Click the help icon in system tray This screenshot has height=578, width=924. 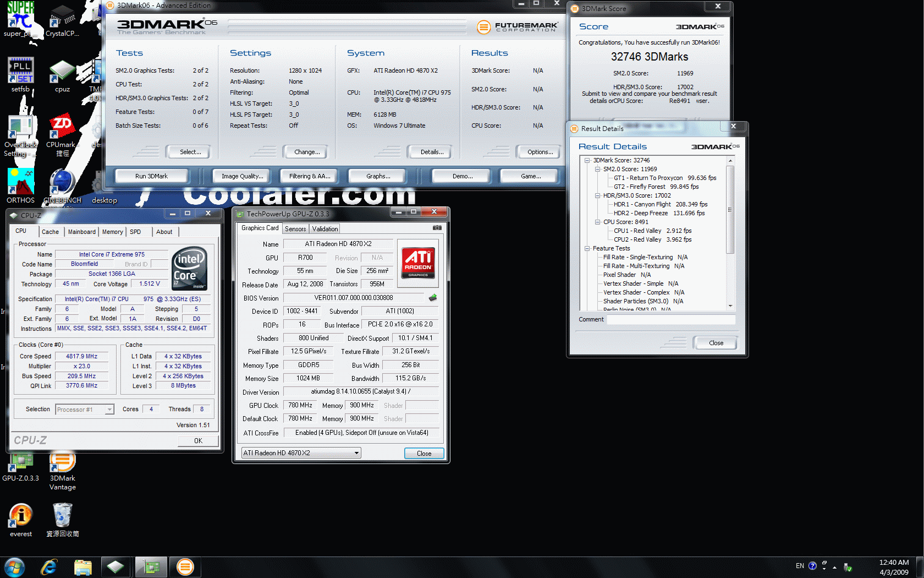point(812,566)
